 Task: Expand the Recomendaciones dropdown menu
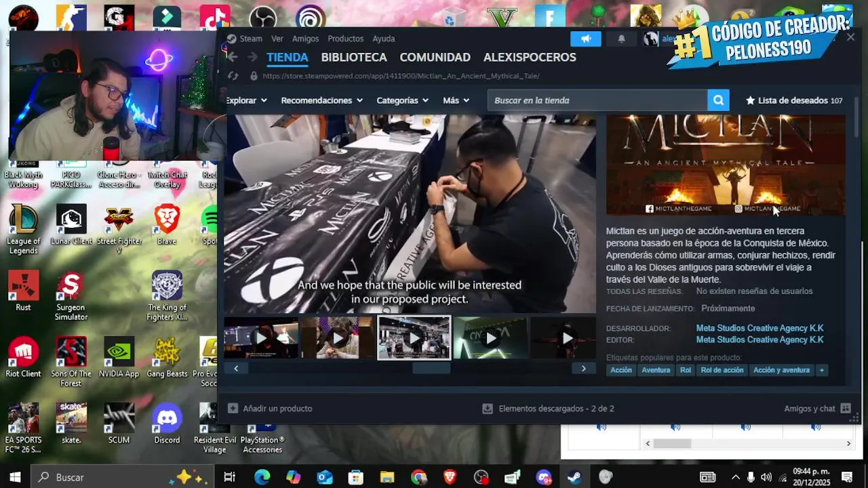[322, 100]
